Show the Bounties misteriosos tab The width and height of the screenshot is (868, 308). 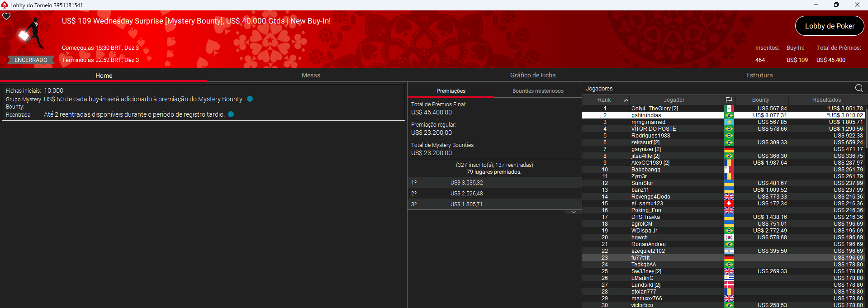click(538, 91)
